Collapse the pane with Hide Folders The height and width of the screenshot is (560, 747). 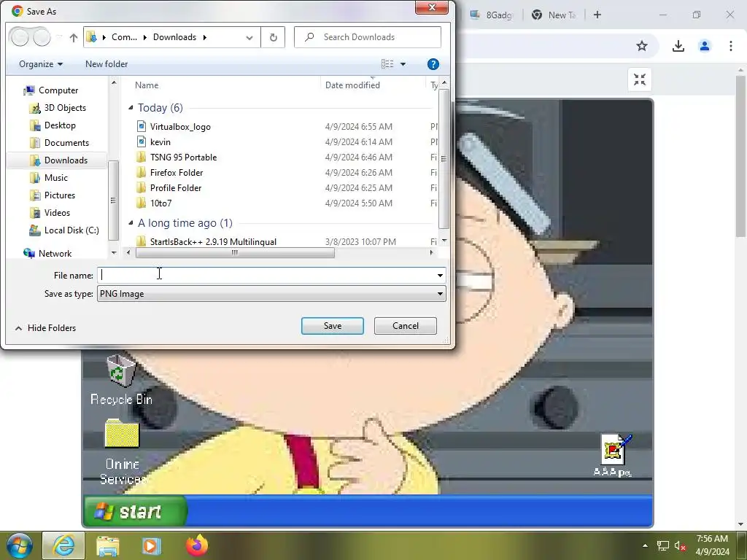pyautogui.click(x=46, y=328)
